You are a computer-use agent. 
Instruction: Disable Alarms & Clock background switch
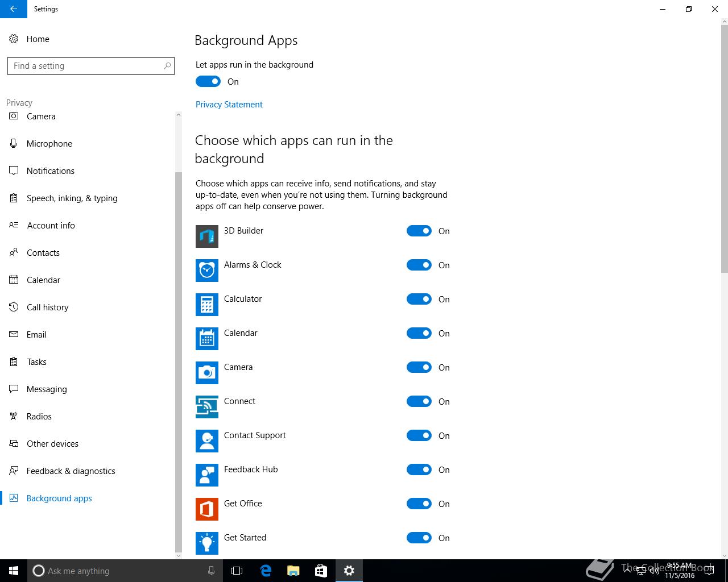click(x=419, y=265)
